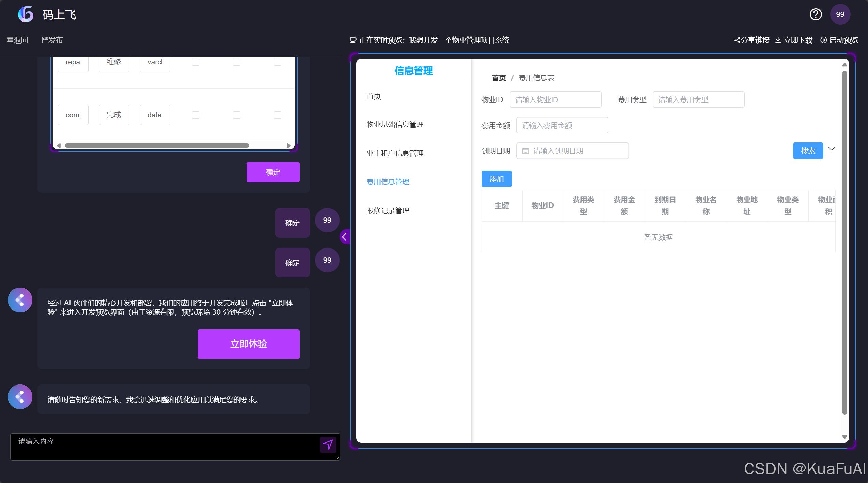The width and height of the screenshot is (868, 483).
Task: Click the 立即下载 download icon
Action: point(778,40)
